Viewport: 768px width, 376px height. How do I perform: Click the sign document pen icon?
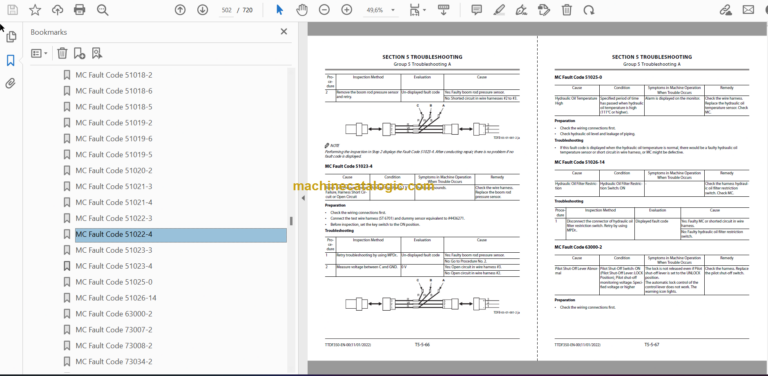coord(522,10)
